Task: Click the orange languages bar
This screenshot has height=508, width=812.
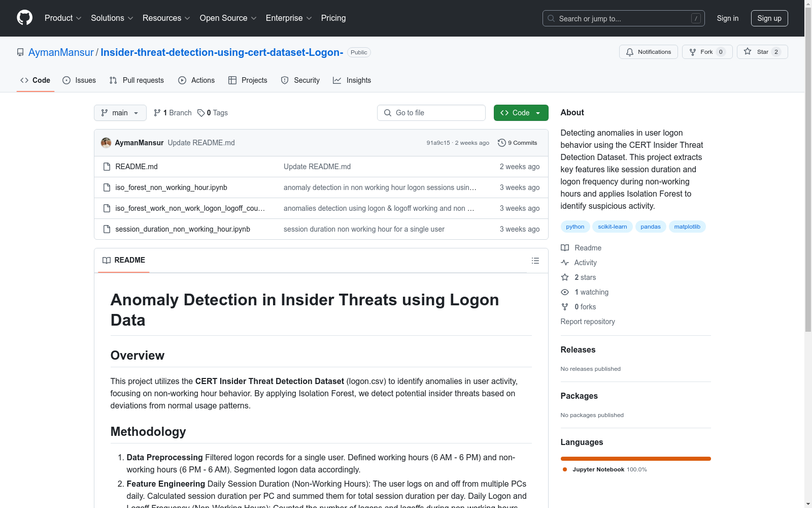Action: pyautogui.click(x=635, y=459)
